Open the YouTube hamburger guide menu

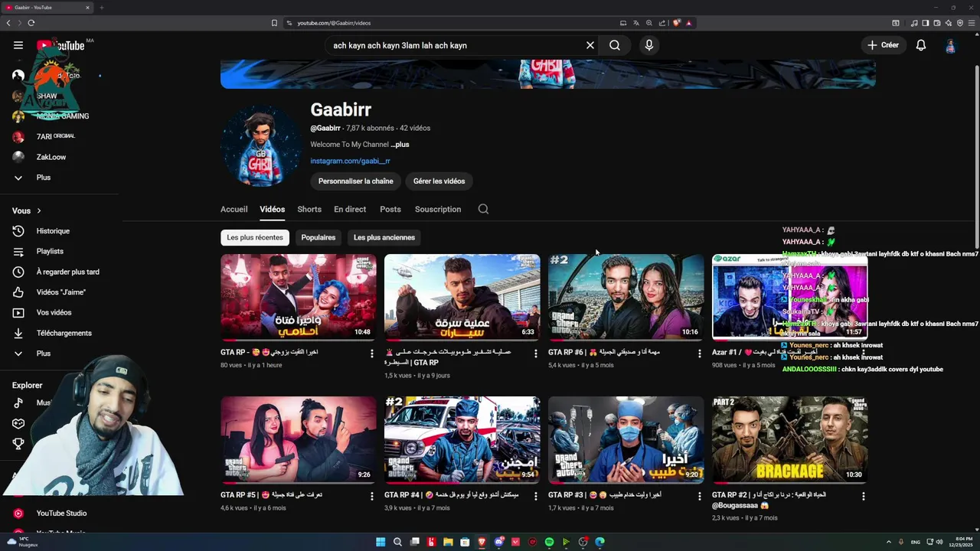click(18, 45)
